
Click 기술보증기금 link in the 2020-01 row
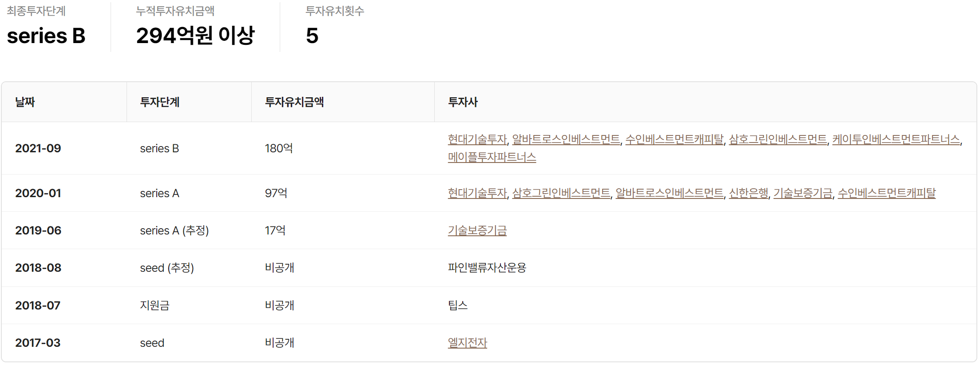(x=802, y=193)
